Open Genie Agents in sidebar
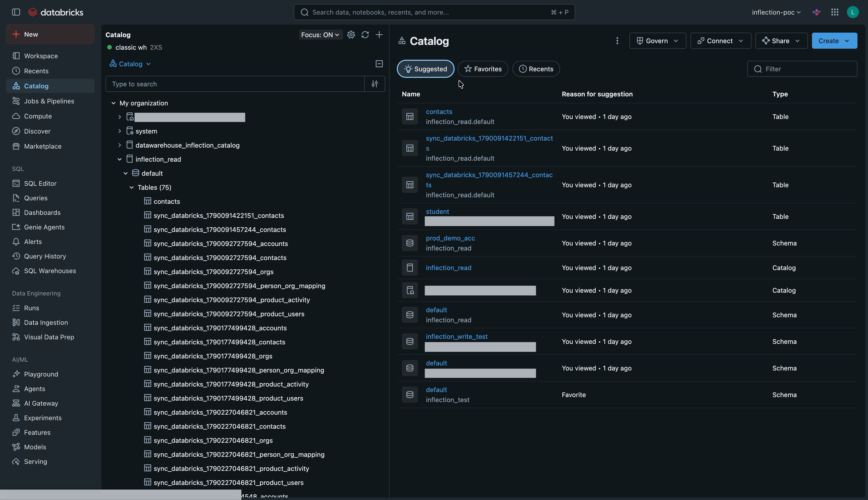Screen dimensions: 868x500 44,227
